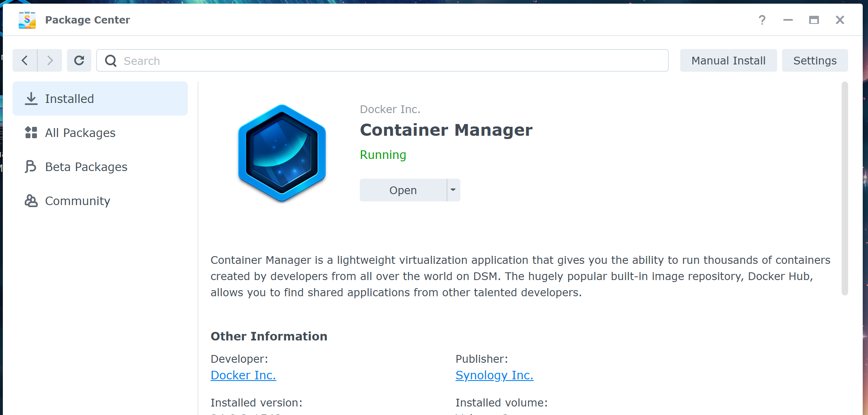
Task: Click inside the Search input field
Action: (389, 61)
